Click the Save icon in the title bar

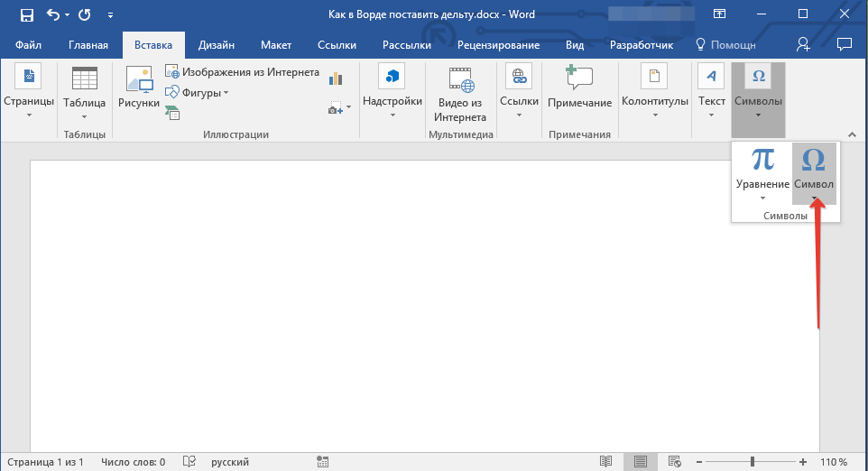[x=27, y=14]
